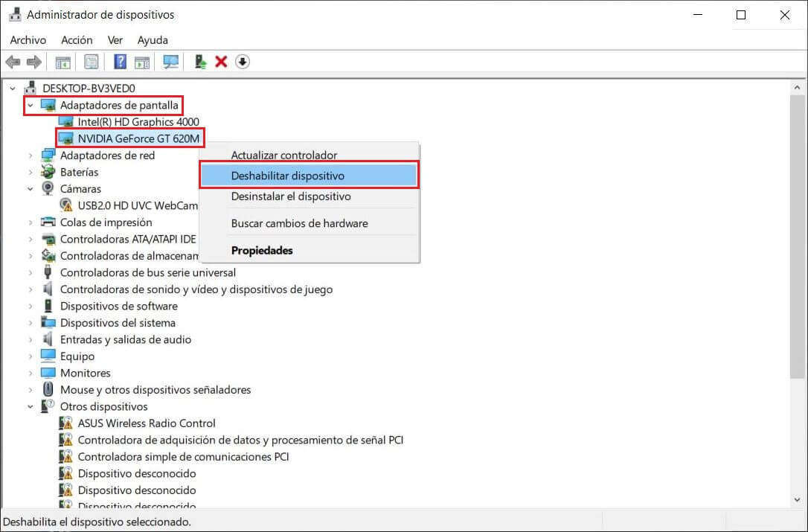Viewport: 808px width, 532px height.
Task: Expand the Monitores branch
Action: point(31,373)
